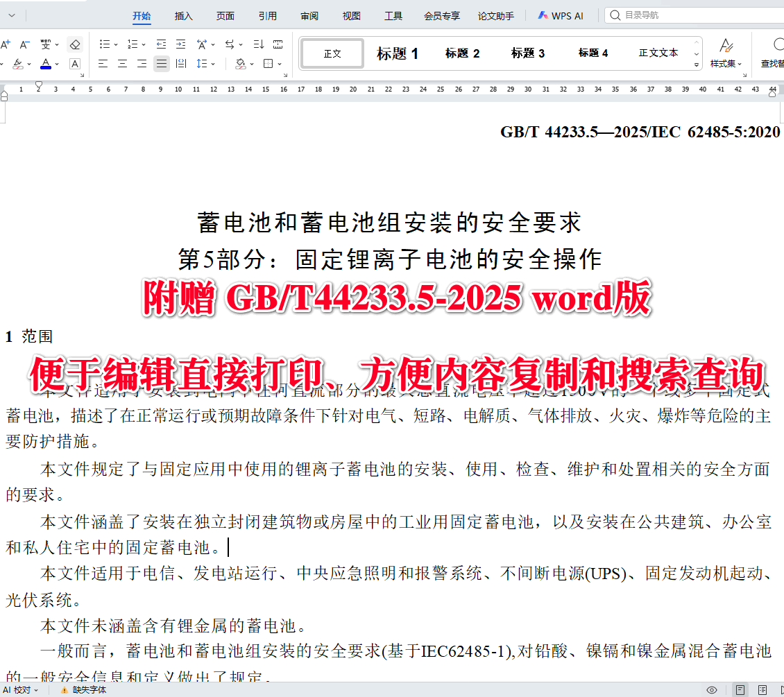The height and width of the screenshot is (697, 784).
Task: Apply the 标题 3 style
Action: tap(528, 53)
